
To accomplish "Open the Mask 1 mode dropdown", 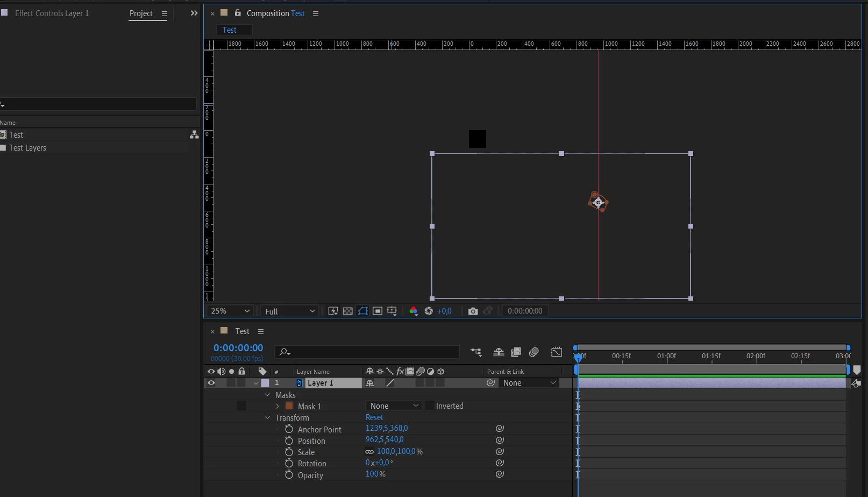I will coord(394,406).
